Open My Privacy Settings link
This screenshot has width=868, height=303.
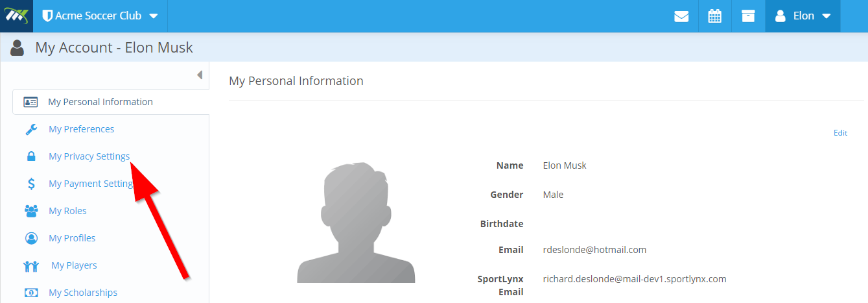tap(89, 156)
